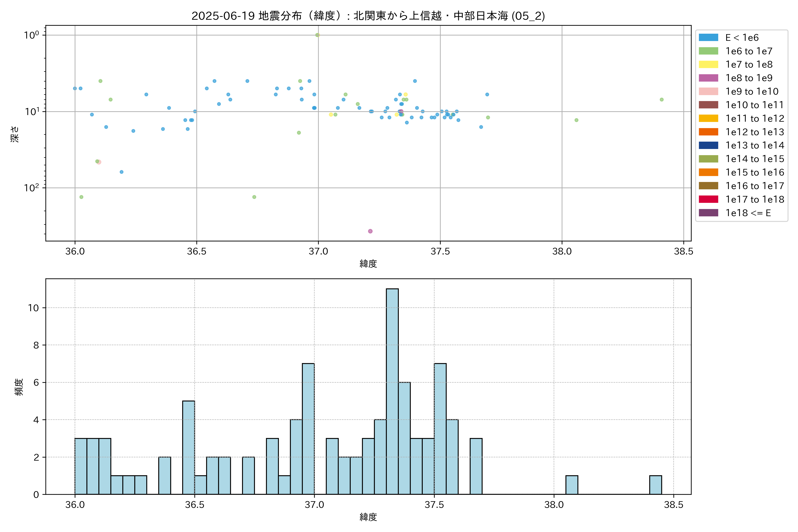
Task: Click the green scatter point near latitude 38.4
Action: coord(662,100)
